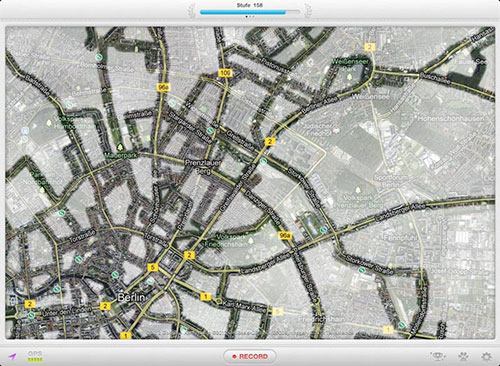Tap the purple location arrow icon
Screen dimensions: 500x366
(x=12, y=357)
